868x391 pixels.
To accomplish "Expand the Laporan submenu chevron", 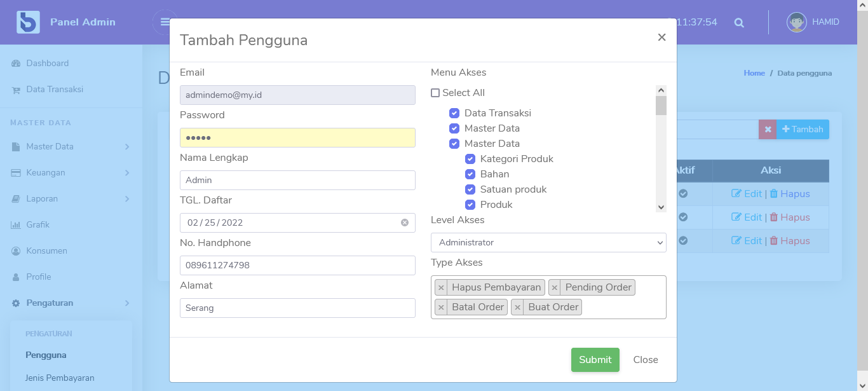I will click(x=127, y=199).
